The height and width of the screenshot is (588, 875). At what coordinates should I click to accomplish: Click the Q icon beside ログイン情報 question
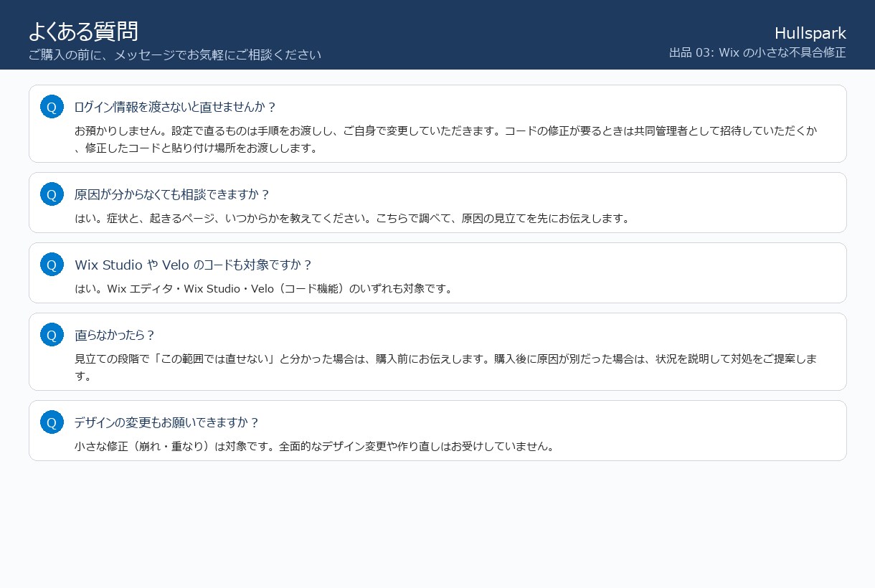click(52, 106)
